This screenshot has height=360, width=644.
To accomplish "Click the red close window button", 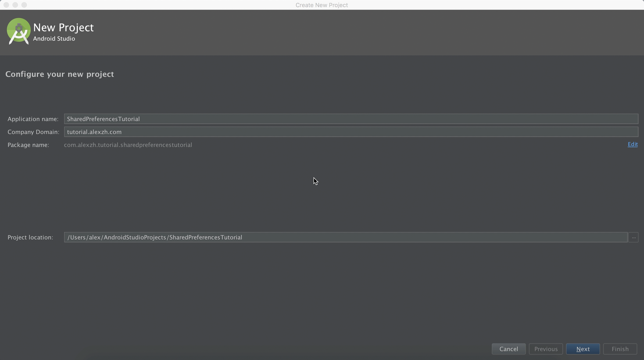I will (6, 5).
